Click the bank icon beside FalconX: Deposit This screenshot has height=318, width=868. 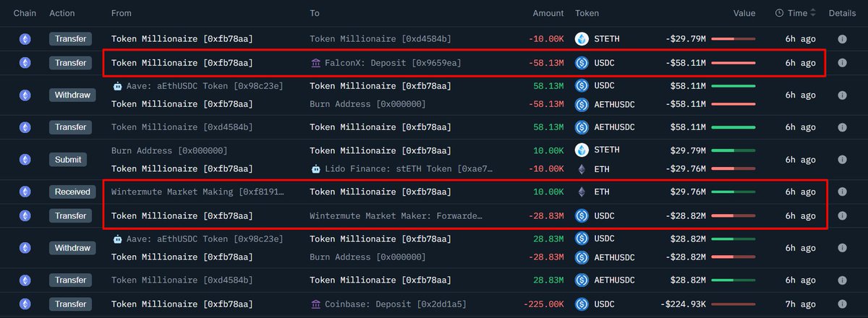click(316, 64)
